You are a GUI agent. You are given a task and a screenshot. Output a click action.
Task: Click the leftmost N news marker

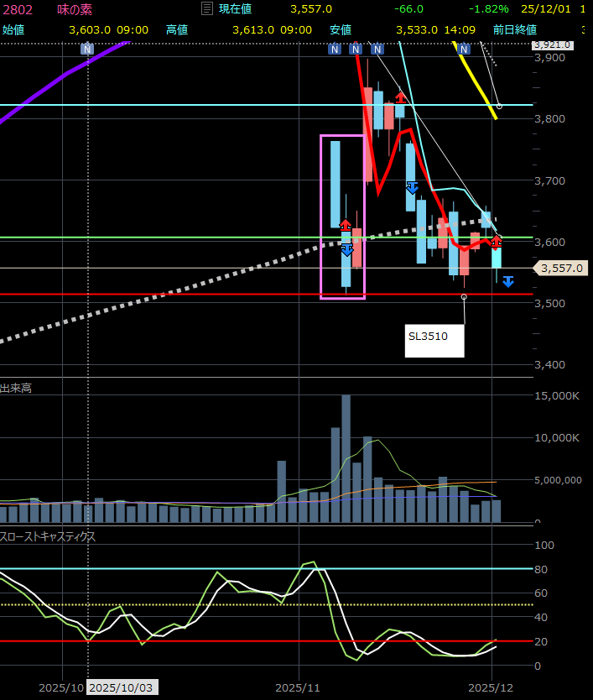(86, 50)
